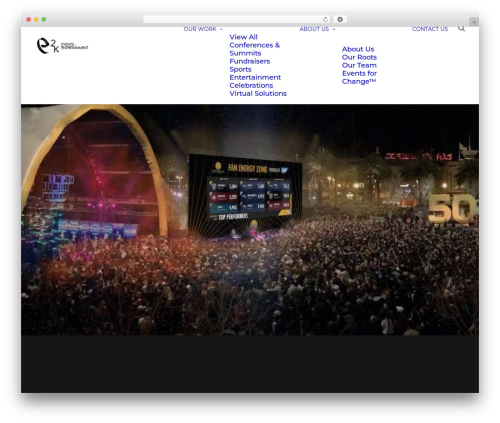The width and height of the screenshot is (500, 423).
Task: Open the Fundraisers link
Action: [250, 61]
